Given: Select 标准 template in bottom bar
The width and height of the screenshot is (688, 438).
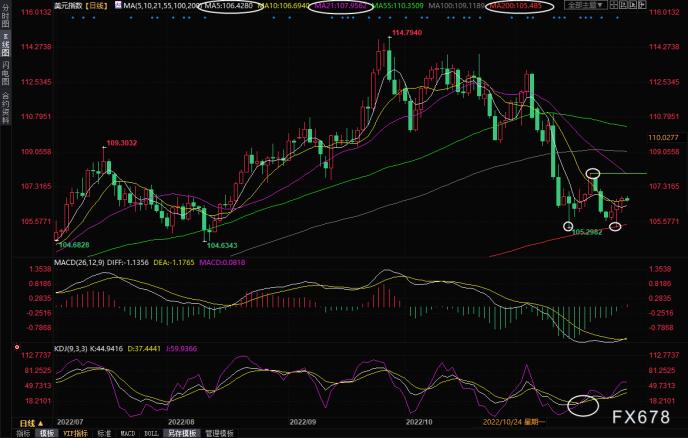Looking at the screenshot, I should [x=104, y=433].
